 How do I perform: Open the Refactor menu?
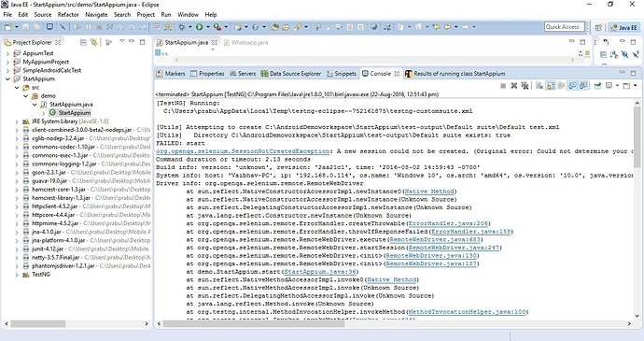68,14
